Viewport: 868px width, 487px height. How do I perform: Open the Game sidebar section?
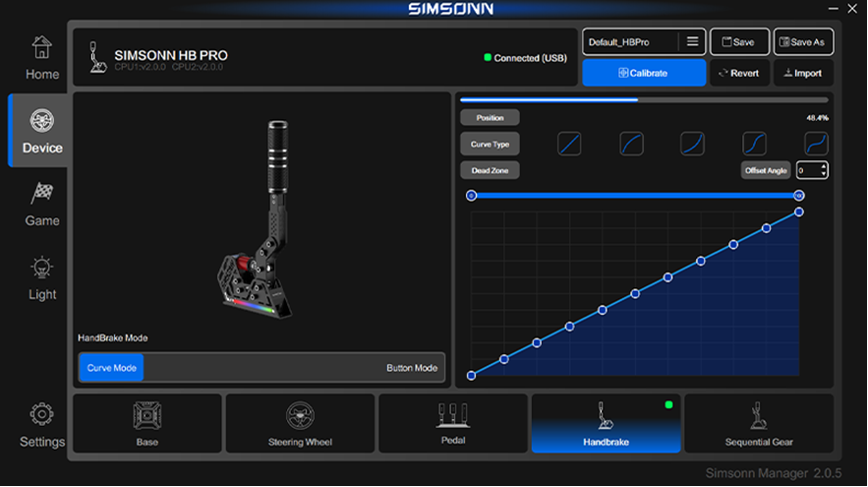[42, 205]
